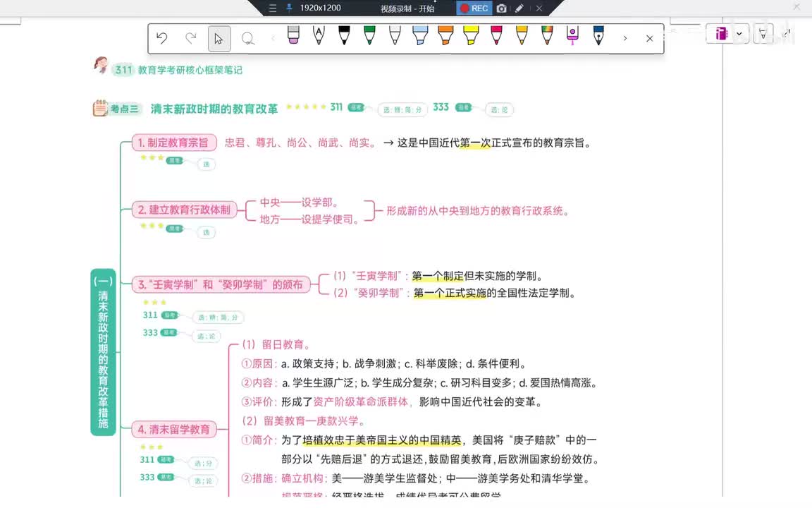Click text 中央——设学部
Image resolution: width=812 pixels, height=508 pixels.
click(x=299, y=202)
